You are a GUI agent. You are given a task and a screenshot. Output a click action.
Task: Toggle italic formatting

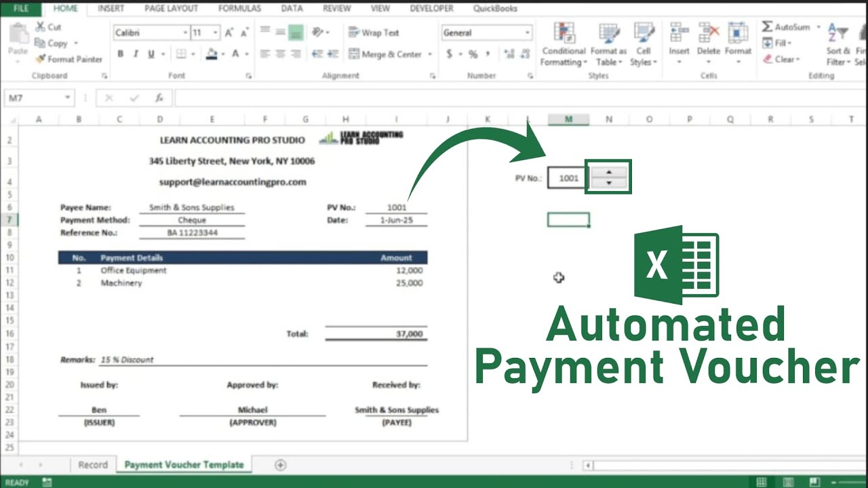tap(136, 54)
